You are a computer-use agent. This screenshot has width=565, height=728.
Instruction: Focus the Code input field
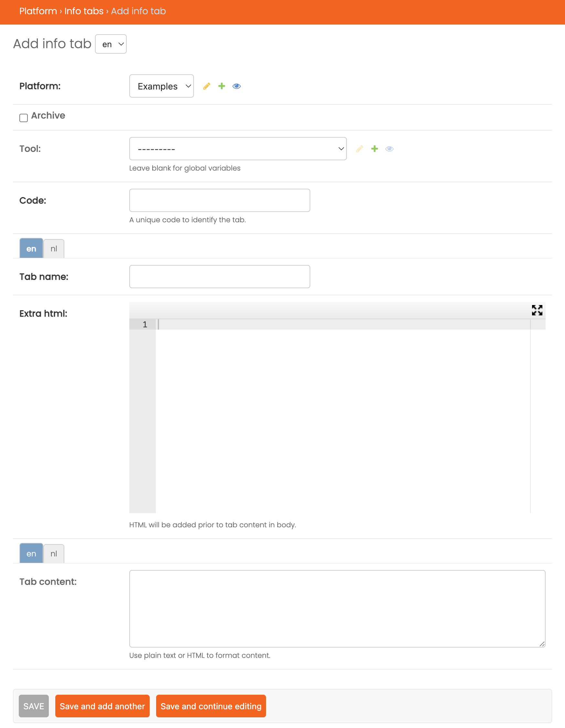point(219,200)
